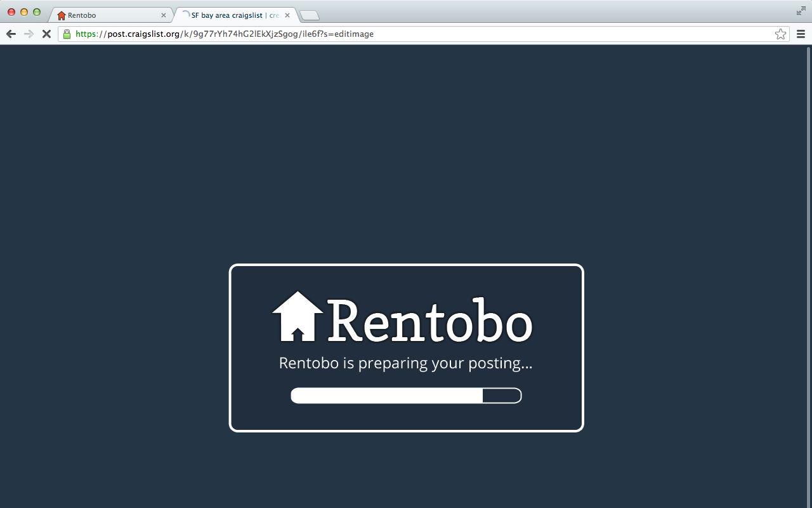This screenshot has width=812, height=508.
Task: Open a new tab button
Action: click(310, 15)
